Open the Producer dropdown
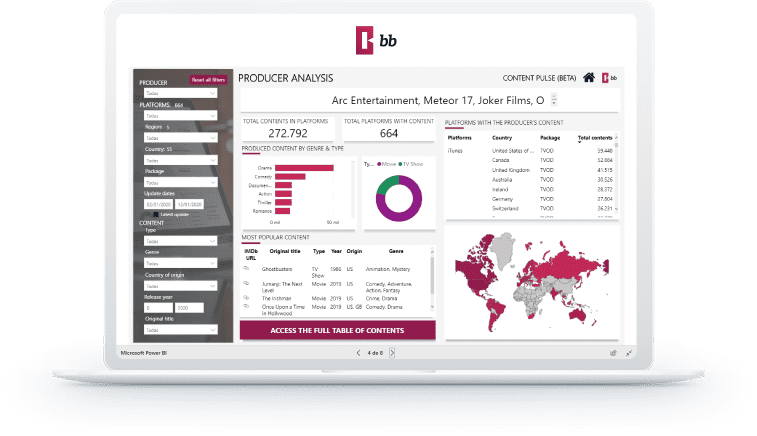The image size is (757, 436). click(181, 93)
